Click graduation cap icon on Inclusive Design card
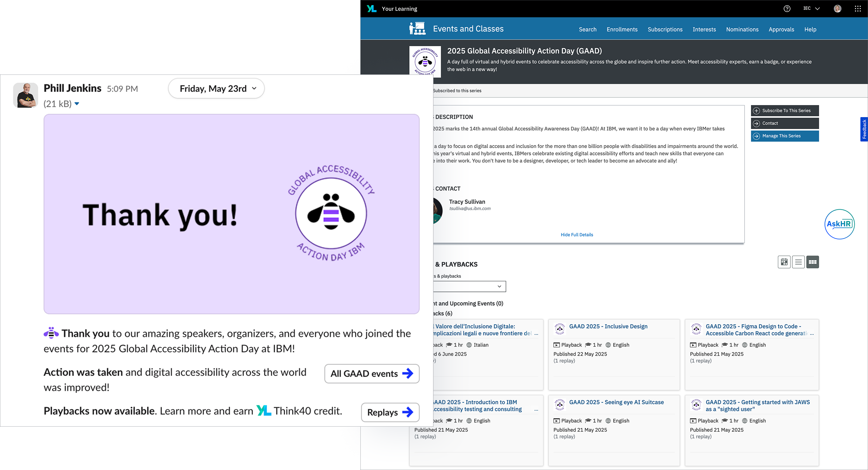Screen dimensions: 868x470 588,345
